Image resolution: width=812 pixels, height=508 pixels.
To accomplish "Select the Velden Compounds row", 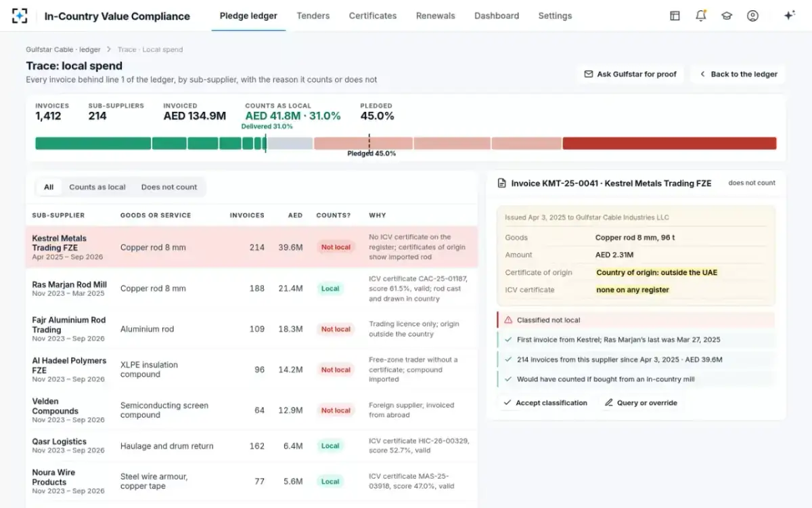I will click(x=252, y=410).
